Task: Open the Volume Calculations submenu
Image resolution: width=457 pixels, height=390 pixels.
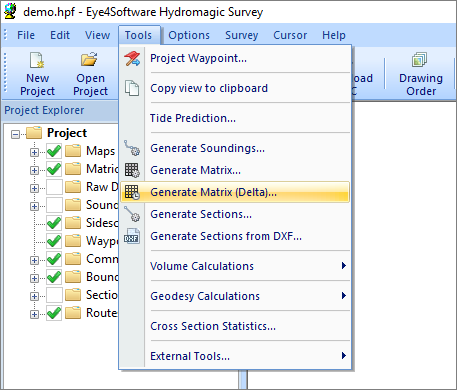Action: point(235,266)
